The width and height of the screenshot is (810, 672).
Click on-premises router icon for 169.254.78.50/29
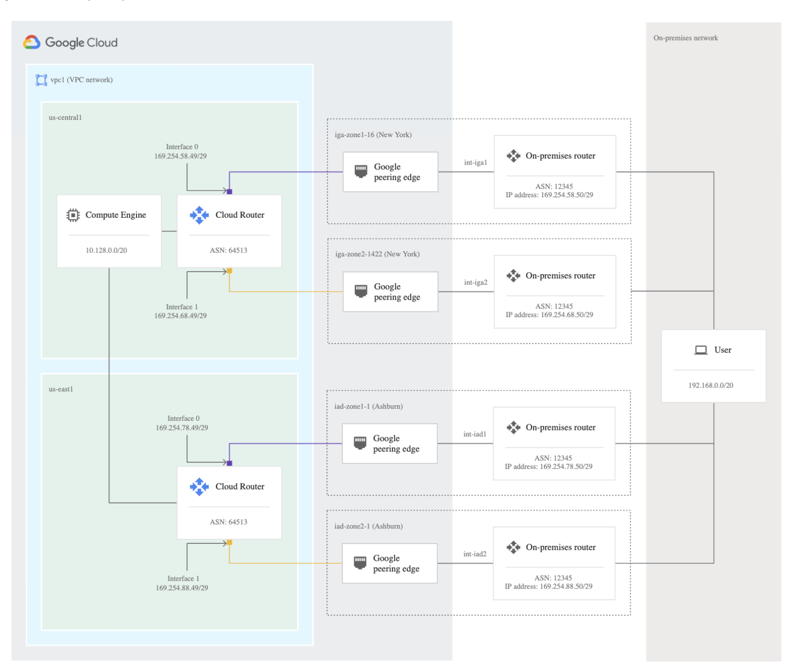point(514,428)
